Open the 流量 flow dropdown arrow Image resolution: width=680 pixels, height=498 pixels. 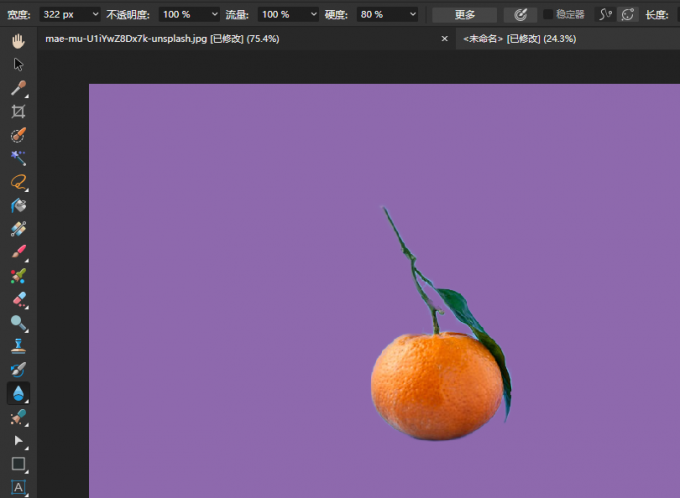(x=314, y=14)
